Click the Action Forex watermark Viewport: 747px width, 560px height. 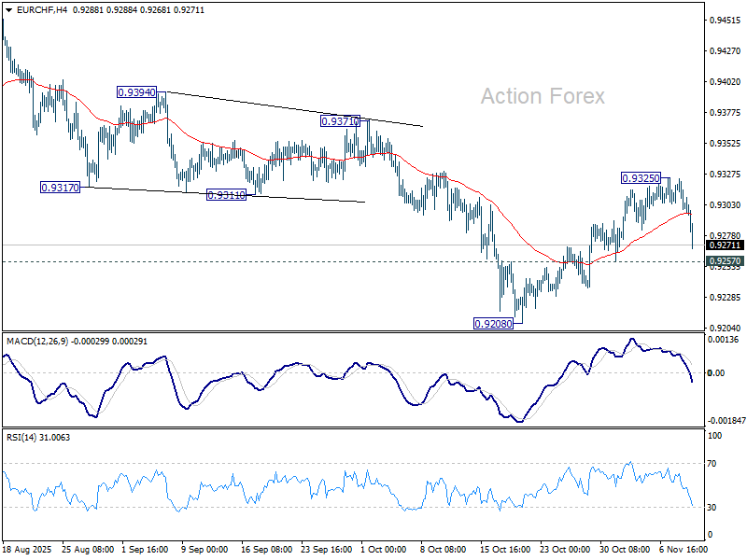(543, 96)
